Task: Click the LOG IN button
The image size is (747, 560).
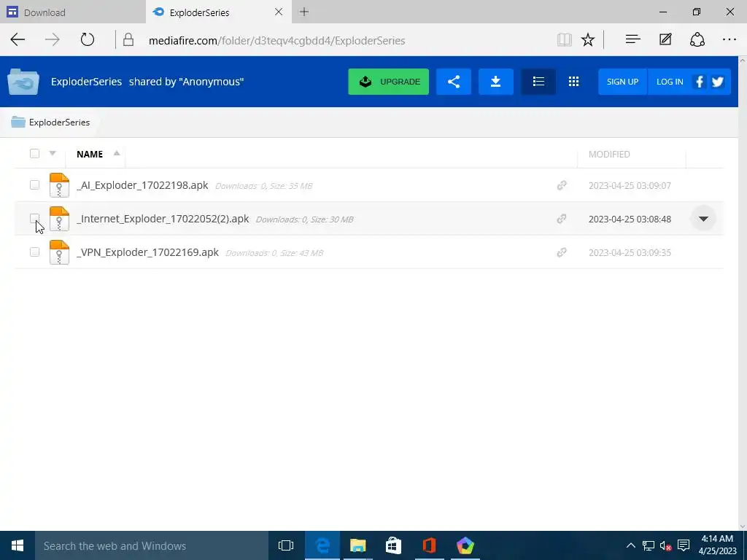Action: pyautogui.click(x=670, y=82)
